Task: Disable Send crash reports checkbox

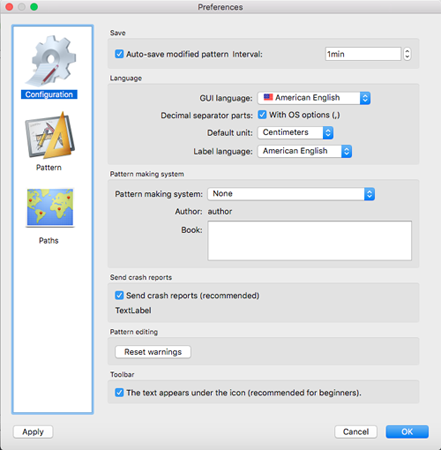Action: [119, 295]
